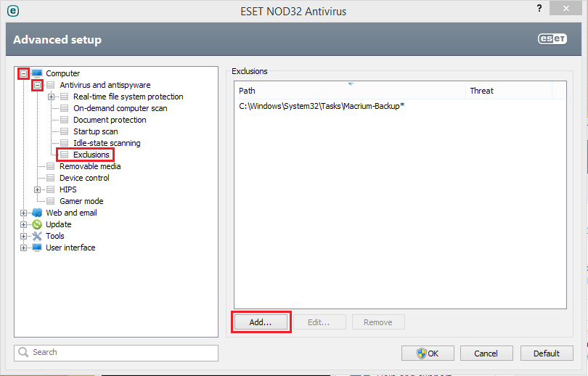Viewport: 588px width, 376px height.
Task: Click the ESET brand logo in header
Action: [x=552, y=39]
